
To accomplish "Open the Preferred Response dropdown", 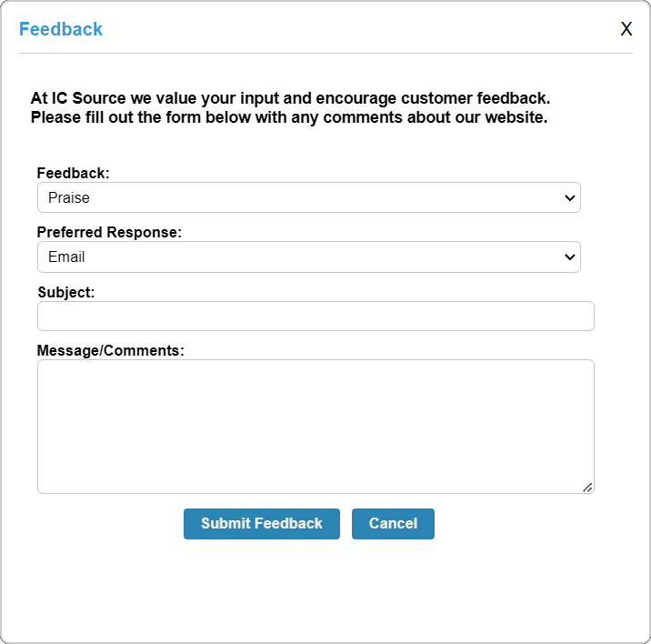I will pyautogui.click(x=308, y=257).
